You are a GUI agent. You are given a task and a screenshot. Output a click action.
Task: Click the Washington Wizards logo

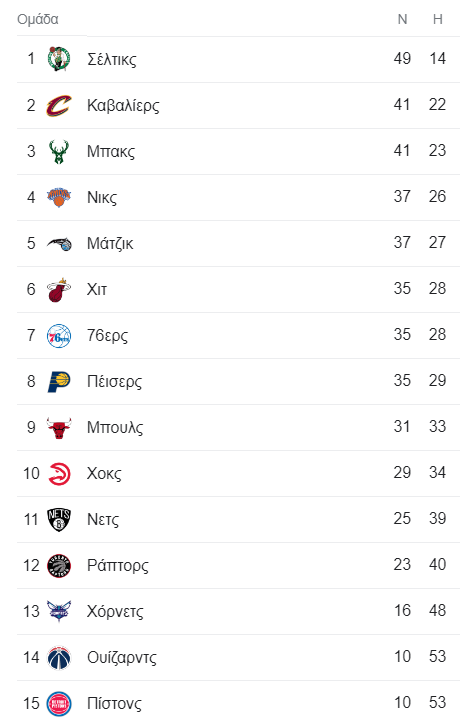click(x=59, y=657)
